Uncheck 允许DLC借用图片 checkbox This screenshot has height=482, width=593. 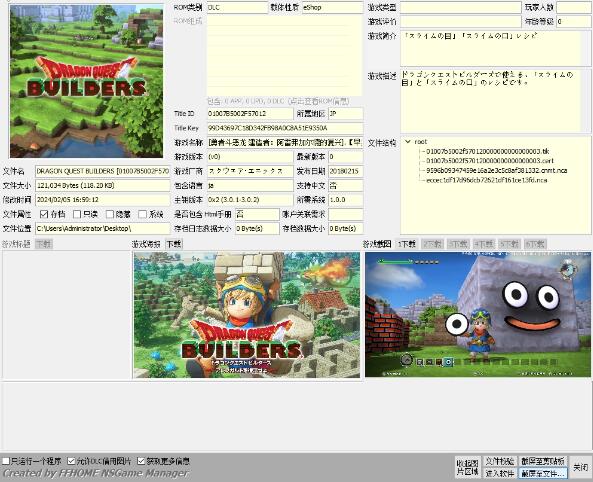(71, 461)
